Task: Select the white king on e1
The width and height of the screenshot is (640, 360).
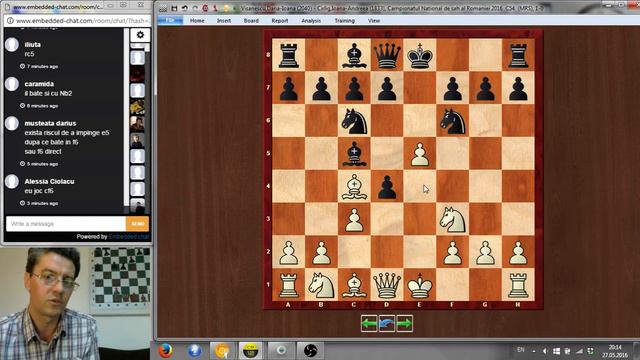Action: click(420, 284)
